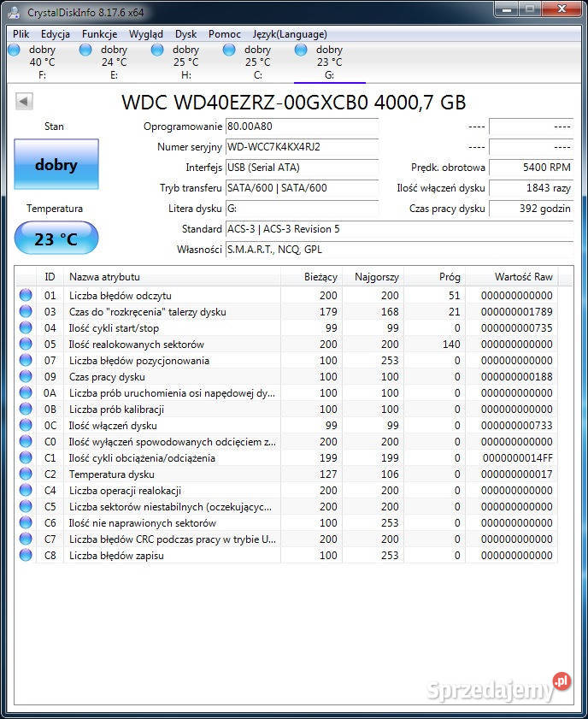The width and height of the screenshot is (588, 719).
Task: Click status orb for attribute 04 start/stop
Action: click(26, 327)
